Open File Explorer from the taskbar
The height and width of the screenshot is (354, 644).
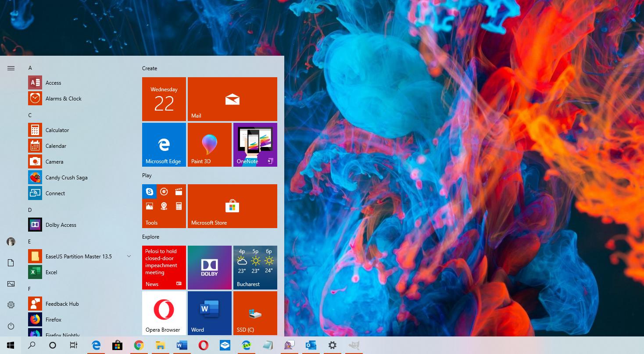click(x=160, y=345)
